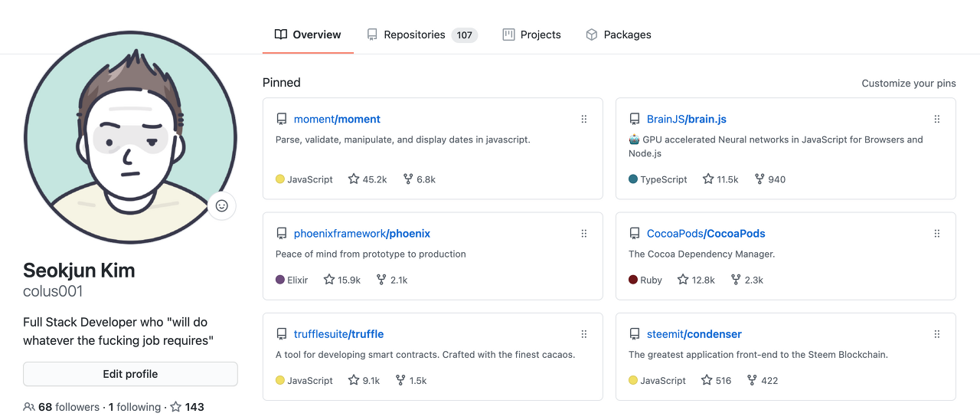
Task: Open the moment/moment repository link
Action: tap(337, 119)
